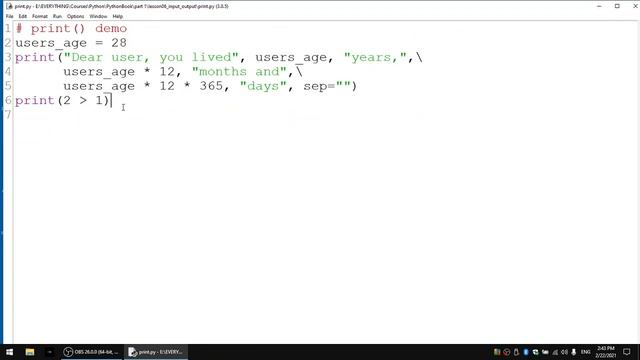The image size is (640, 360).
Task: Open the taskbar clock and date
Action: [x=606, y=352]
